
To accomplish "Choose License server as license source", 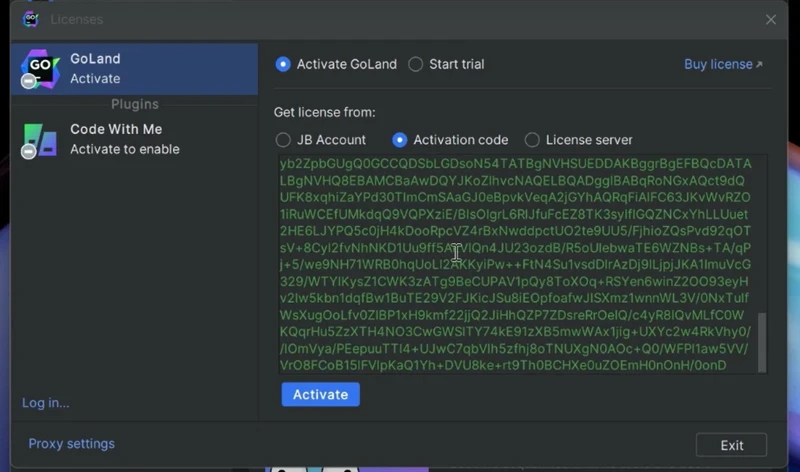I will [x=532, y=140].
